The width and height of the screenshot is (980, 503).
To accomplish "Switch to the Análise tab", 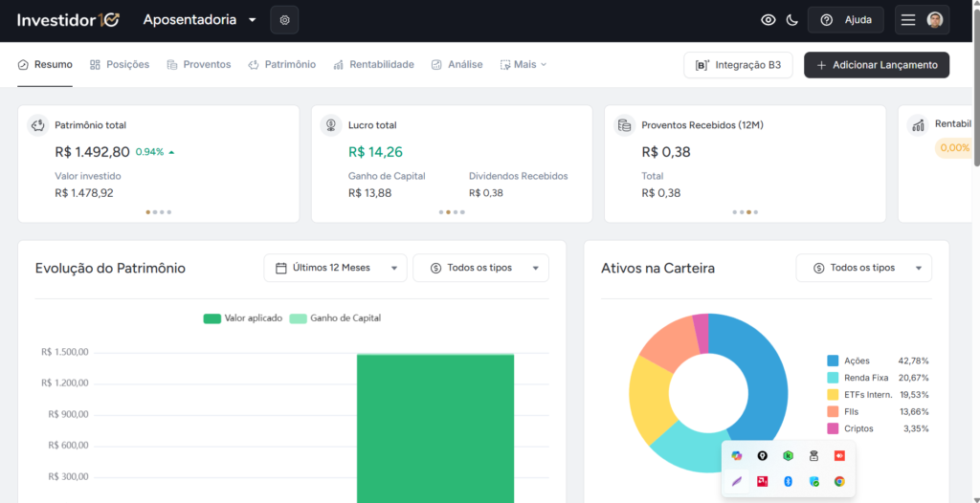I will click(457, 64).
